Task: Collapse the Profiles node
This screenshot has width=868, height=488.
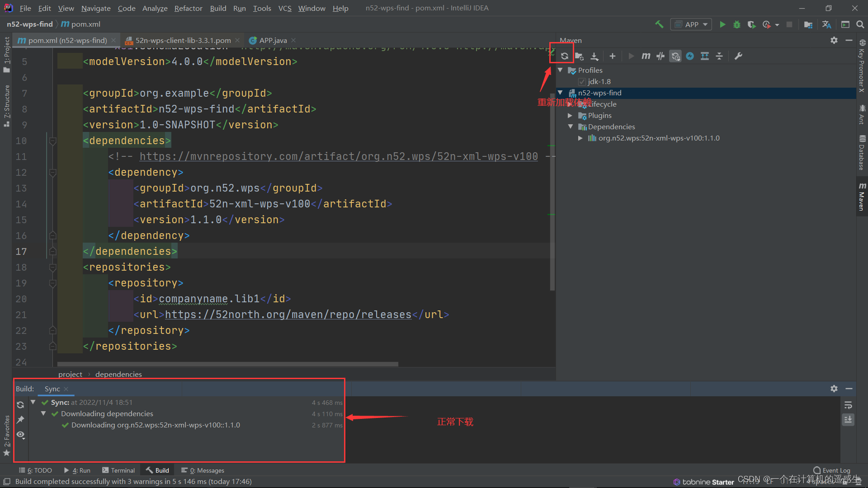Action: (561, 70)
